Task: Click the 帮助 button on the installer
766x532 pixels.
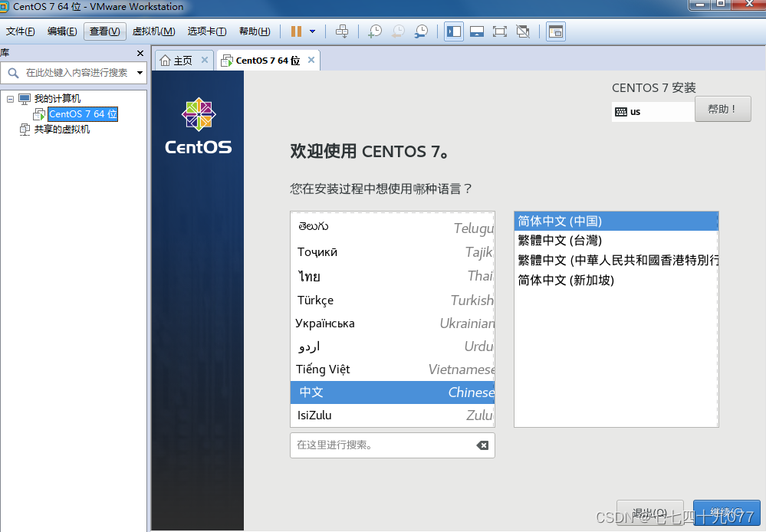Action: coord(722,109)
